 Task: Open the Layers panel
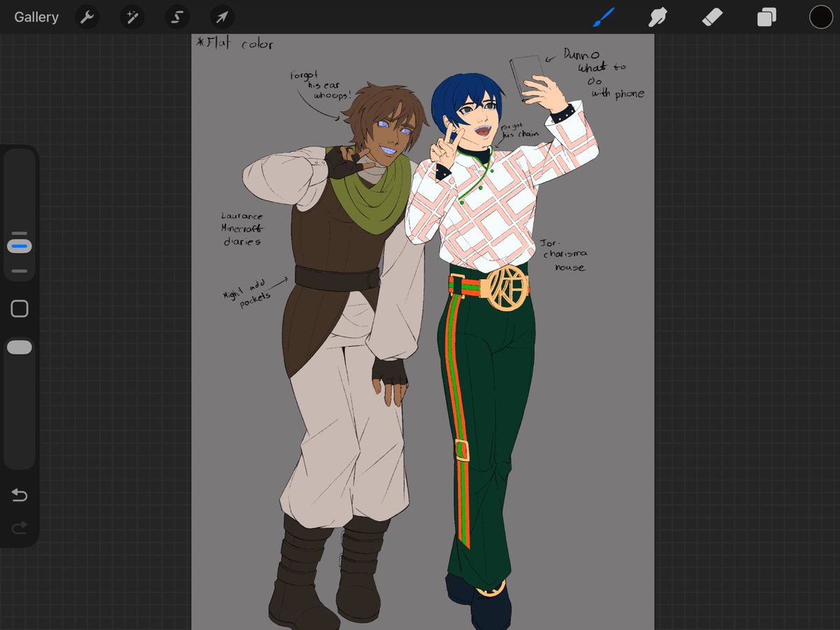pos(765,17)
